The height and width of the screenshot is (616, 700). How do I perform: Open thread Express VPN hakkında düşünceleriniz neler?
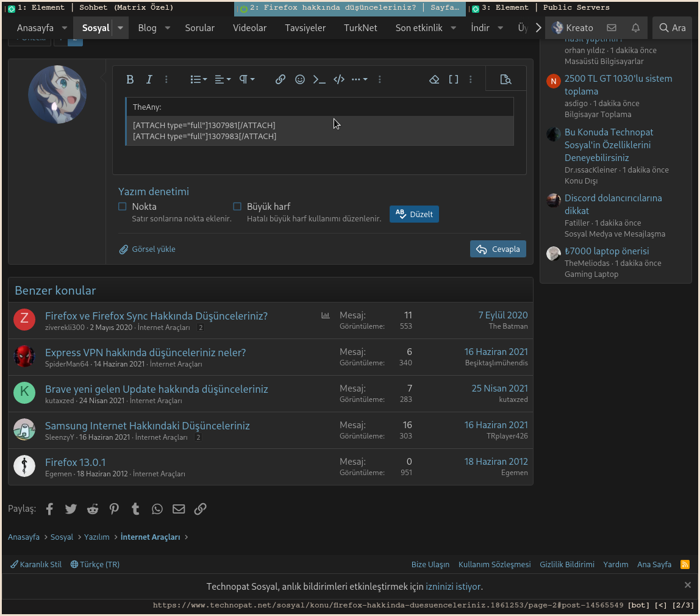145,352
